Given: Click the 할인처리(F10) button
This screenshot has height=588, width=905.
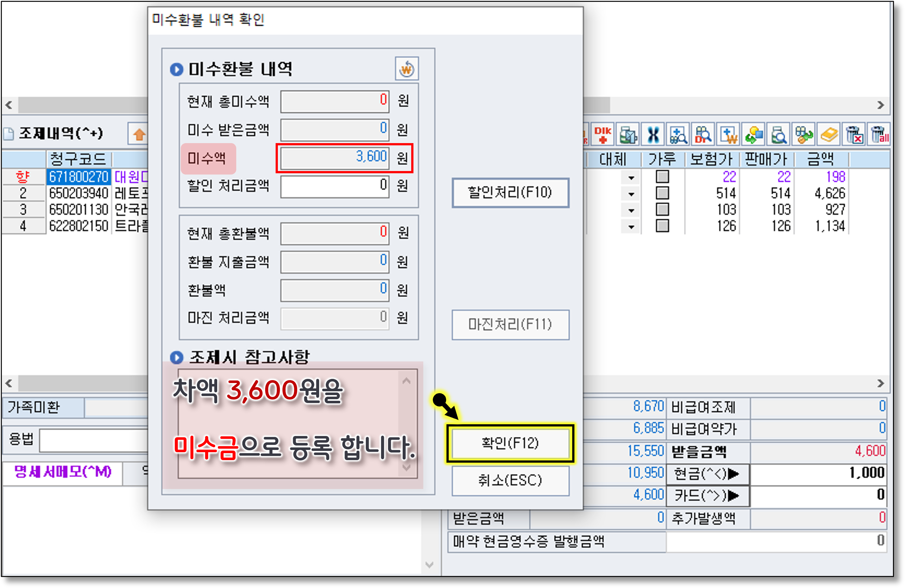Looking at the screenshot, I should 510,193.
